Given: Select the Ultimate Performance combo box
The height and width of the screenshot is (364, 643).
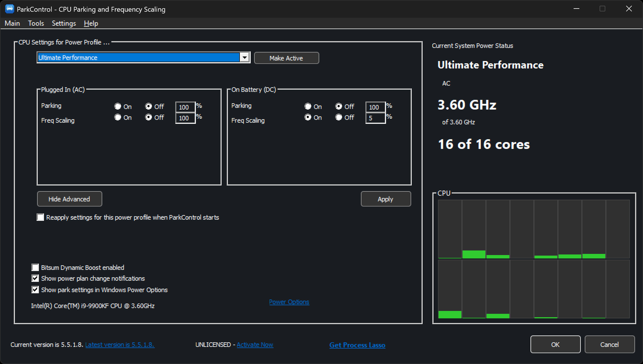Looking at the screenshot, I should (139, 58).
